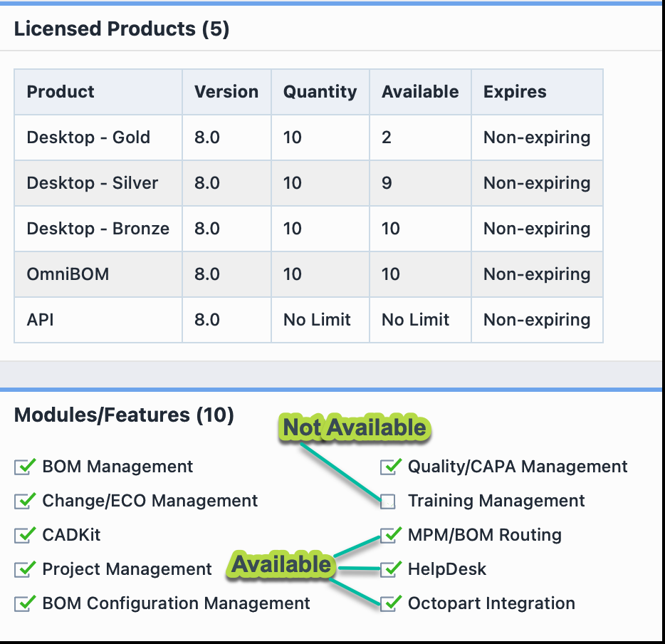Select the OmniBOM product cell
The width and height of the screenshot is (665, 644).
tap(98, 274)
